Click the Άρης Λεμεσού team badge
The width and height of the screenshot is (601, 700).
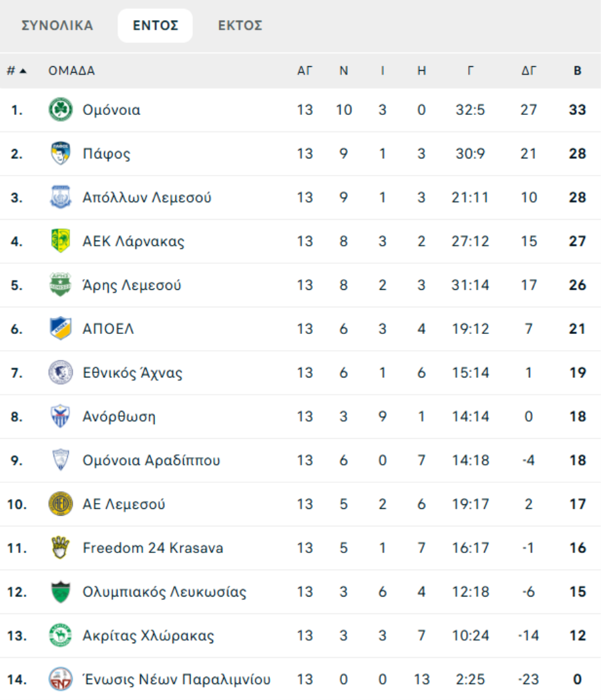coord(61,285)
